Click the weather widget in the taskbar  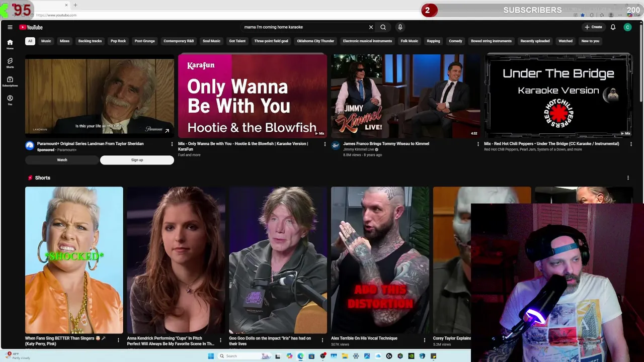(x=18, y=356)
